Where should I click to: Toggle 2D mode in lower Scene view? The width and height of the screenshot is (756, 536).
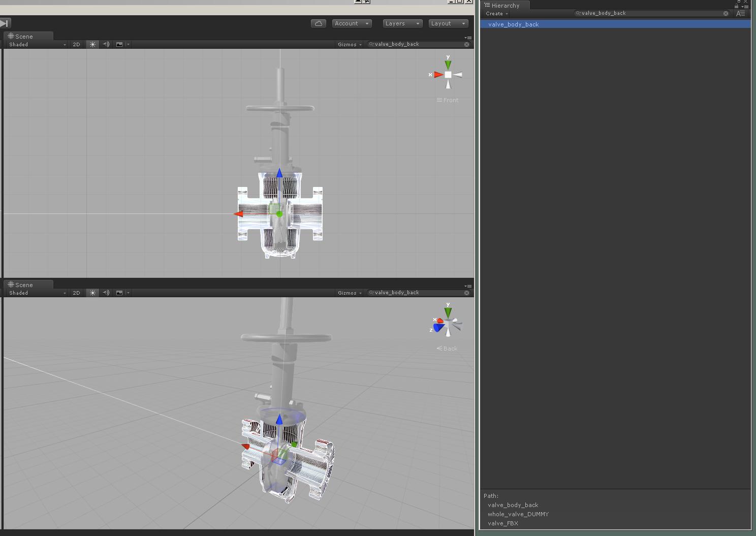click(x=77, y=293)
